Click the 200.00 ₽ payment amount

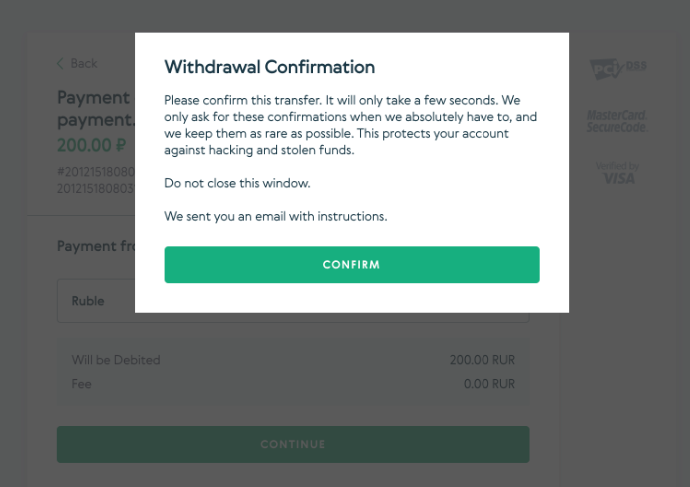click(x=92, y=146)
